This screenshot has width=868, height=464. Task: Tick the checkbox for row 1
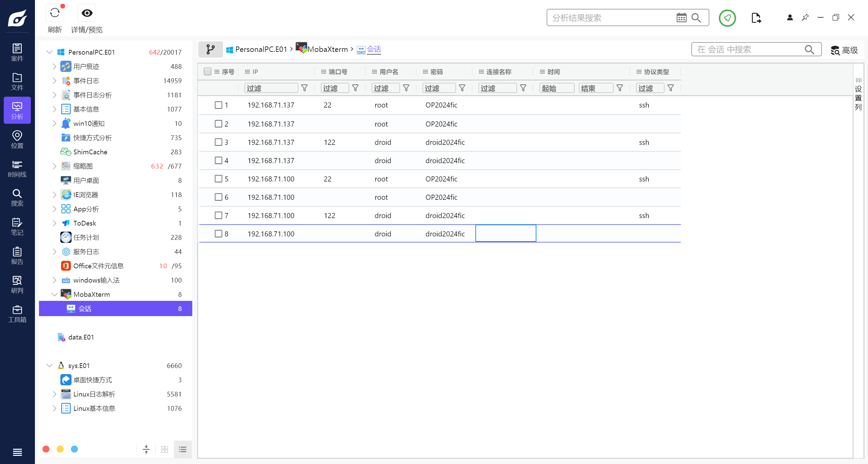tap(218, 105)
